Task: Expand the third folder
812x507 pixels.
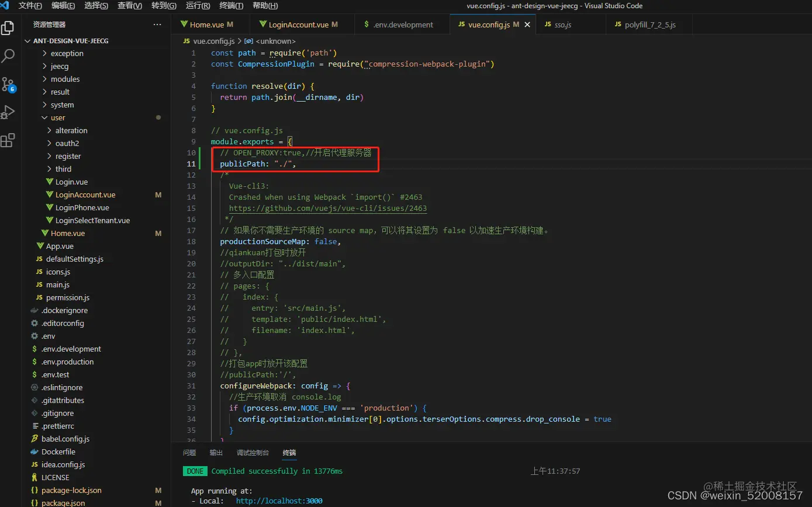Action: coord(50,169)
